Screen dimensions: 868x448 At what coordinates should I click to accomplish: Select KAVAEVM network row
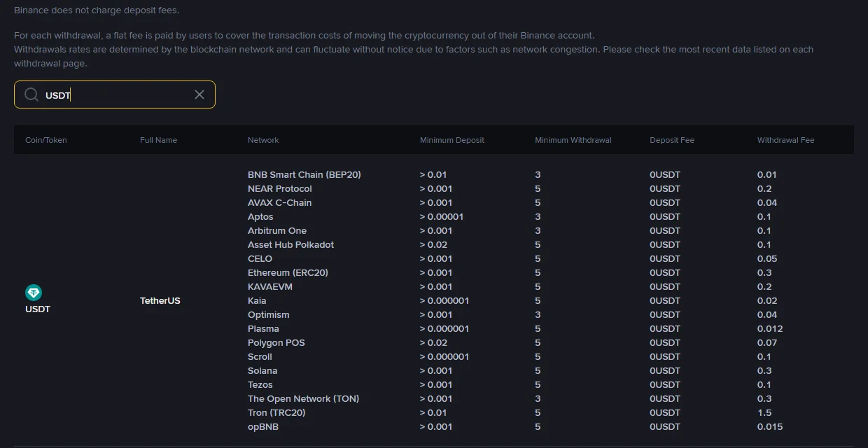[270, 286]
